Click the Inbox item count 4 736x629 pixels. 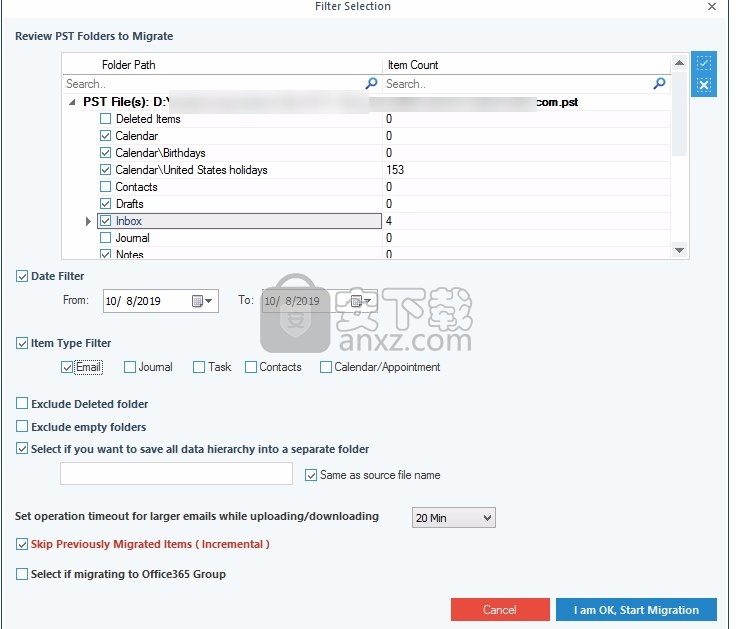coord(389,221)
